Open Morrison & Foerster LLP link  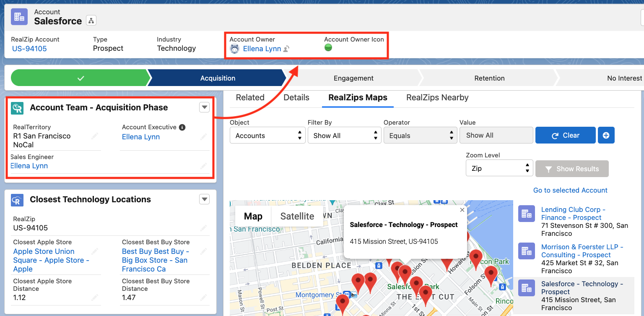coord(582,251)
